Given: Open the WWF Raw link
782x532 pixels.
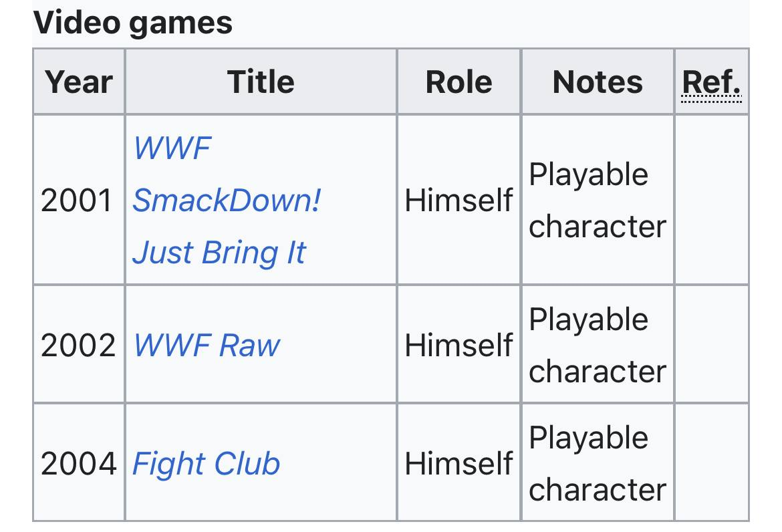Looking at the screenshot, I should tap(207, 345).
